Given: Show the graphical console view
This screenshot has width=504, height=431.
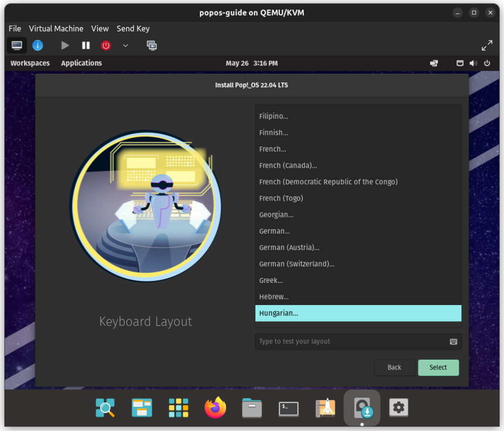Looking at the screenshot, I should pyautogui.click(x=17, y=45).
